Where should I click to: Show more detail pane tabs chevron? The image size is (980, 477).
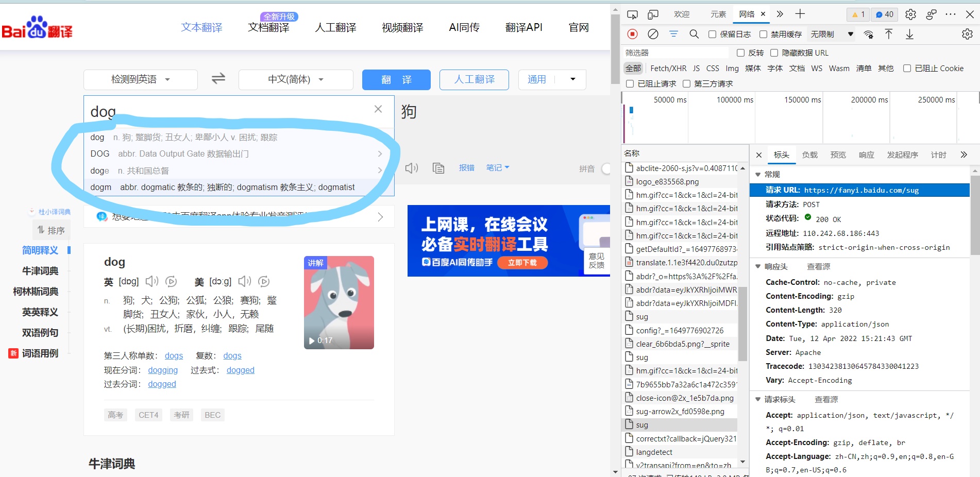click(x=964, y=155)
